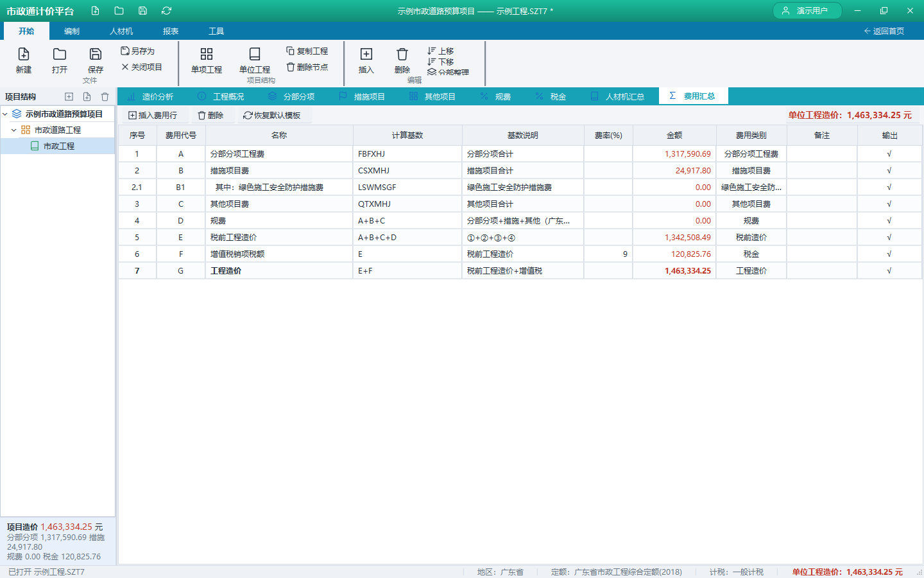Toggle 输出 checkmark for 其他项目费 row
924x578 pixels.
889,204
